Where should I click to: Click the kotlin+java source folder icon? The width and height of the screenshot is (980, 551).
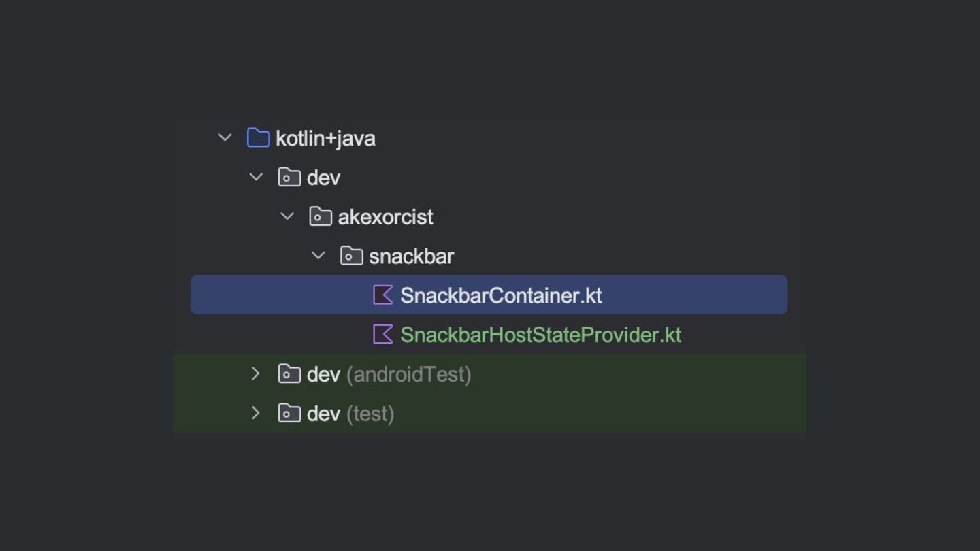tap(258, 138)
